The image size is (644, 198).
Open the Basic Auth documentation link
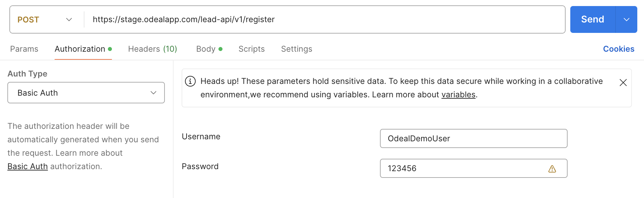point(27,166)
